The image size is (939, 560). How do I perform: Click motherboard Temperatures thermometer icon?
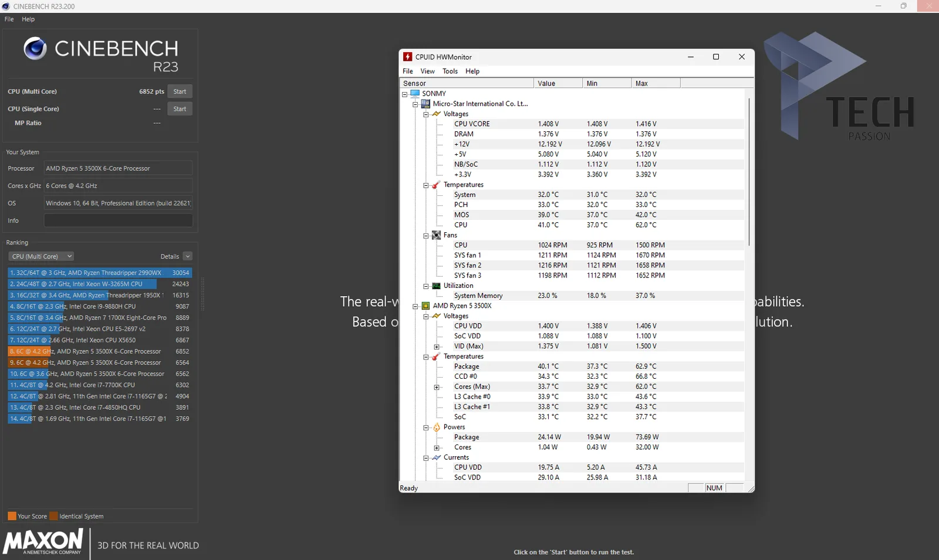point(436,185)
